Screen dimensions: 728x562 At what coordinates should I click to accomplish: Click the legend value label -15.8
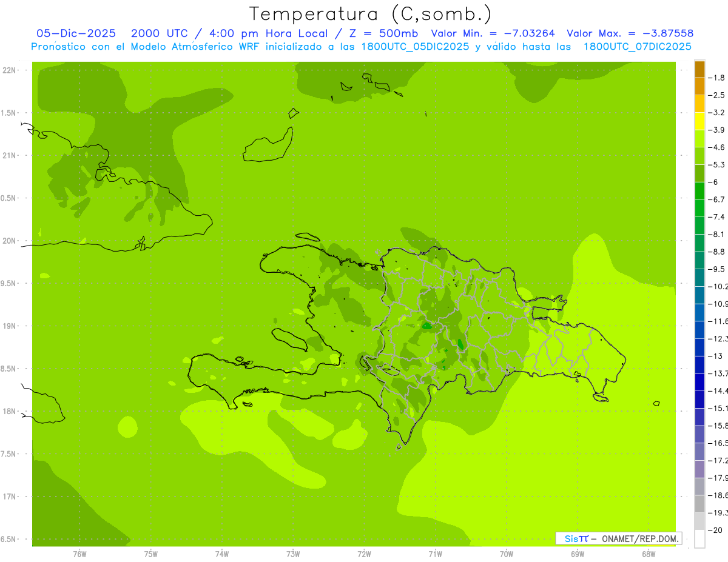click(x=718, y=426)
